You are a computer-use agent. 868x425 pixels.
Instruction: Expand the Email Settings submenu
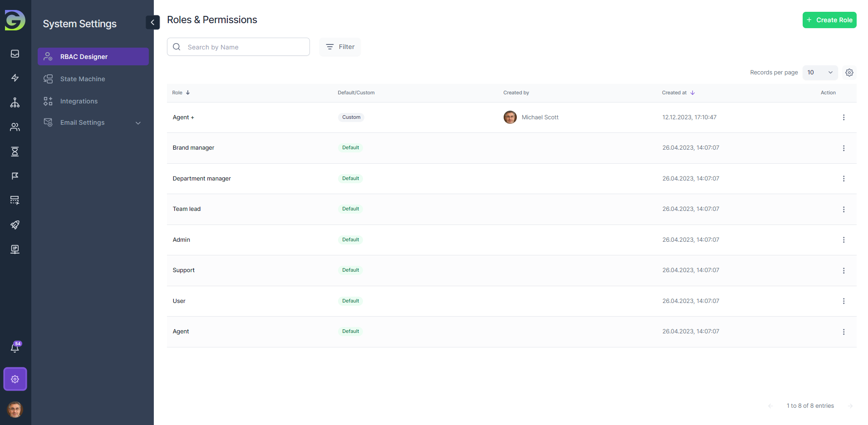(x=138, y=123)
